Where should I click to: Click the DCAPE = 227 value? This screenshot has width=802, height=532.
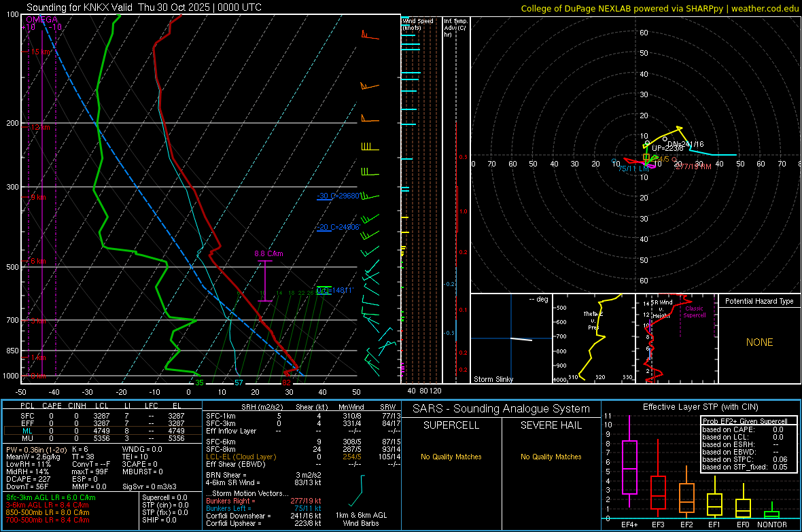(28, 479)
